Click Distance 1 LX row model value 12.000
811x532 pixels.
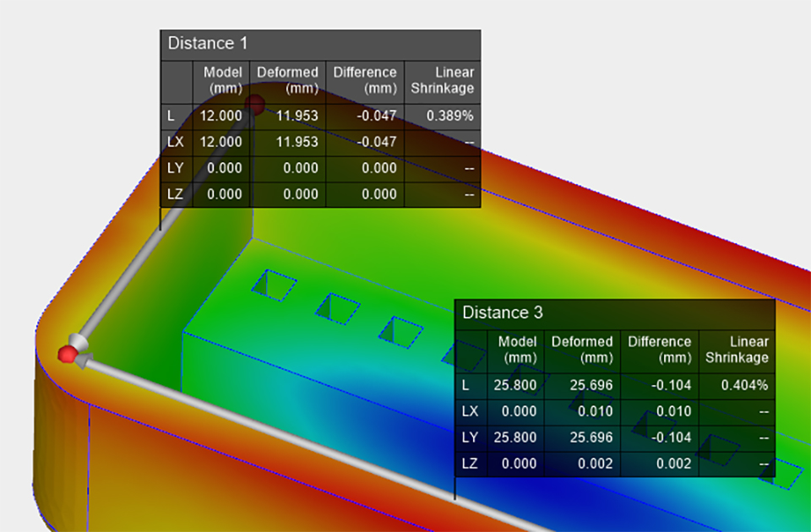click(x=220, y=142)
